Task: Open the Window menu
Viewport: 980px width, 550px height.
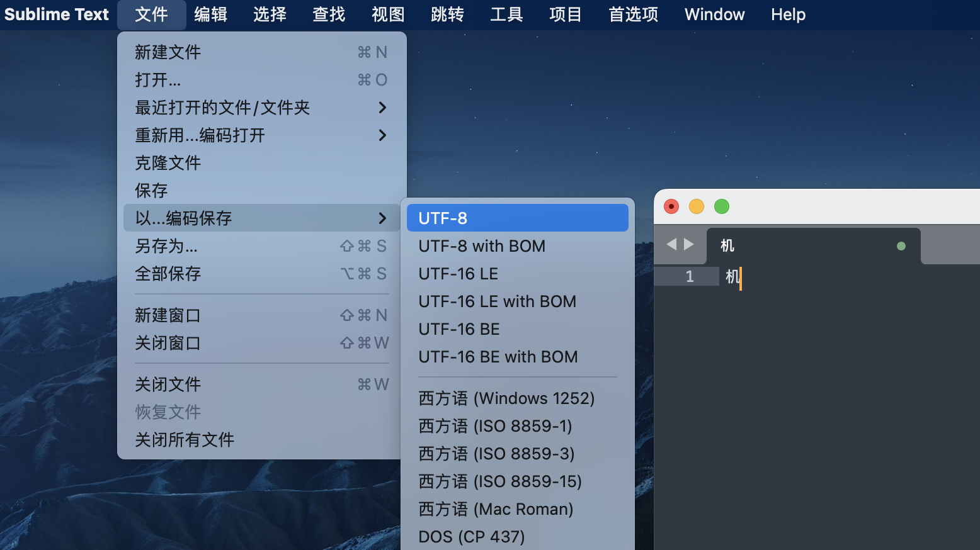Action: tap(715, 14)
